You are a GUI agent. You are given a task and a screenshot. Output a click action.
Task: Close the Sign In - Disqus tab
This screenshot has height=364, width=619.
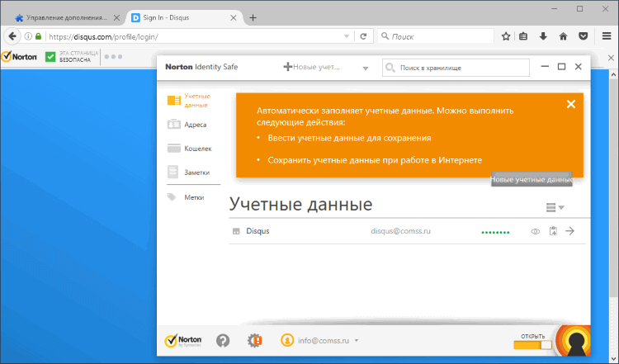[234, 18]
